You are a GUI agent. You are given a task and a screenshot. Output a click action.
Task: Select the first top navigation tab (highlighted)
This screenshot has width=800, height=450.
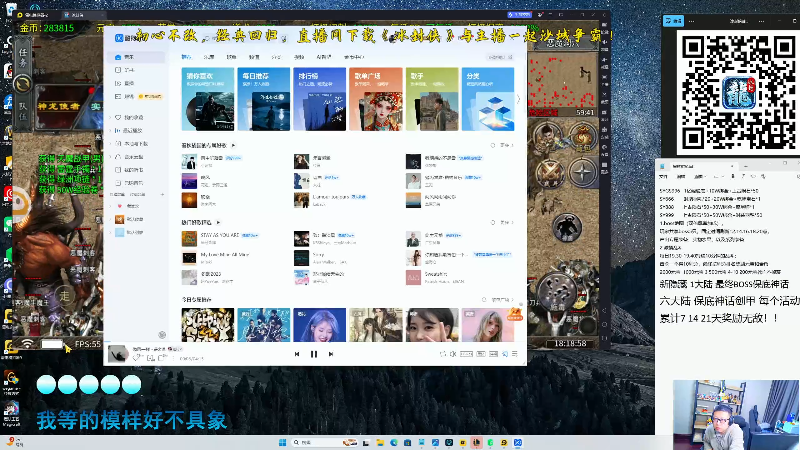click(x=186, y=57)
